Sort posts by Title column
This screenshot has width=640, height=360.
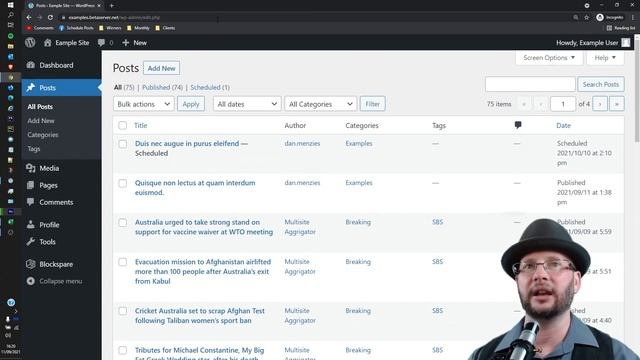tap(140, 125)
